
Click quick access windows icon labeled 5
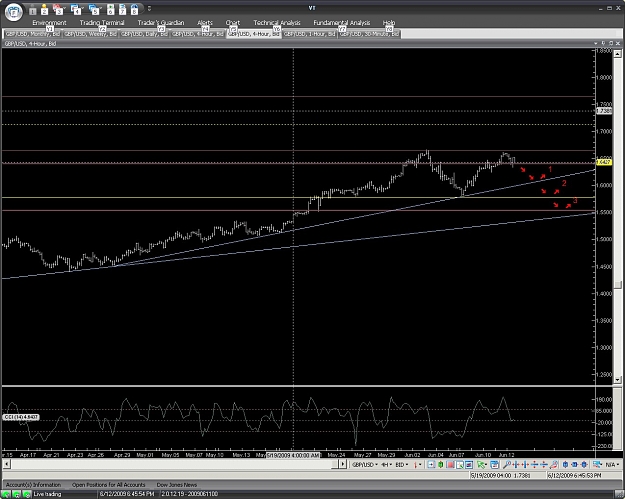click(94, 10)
